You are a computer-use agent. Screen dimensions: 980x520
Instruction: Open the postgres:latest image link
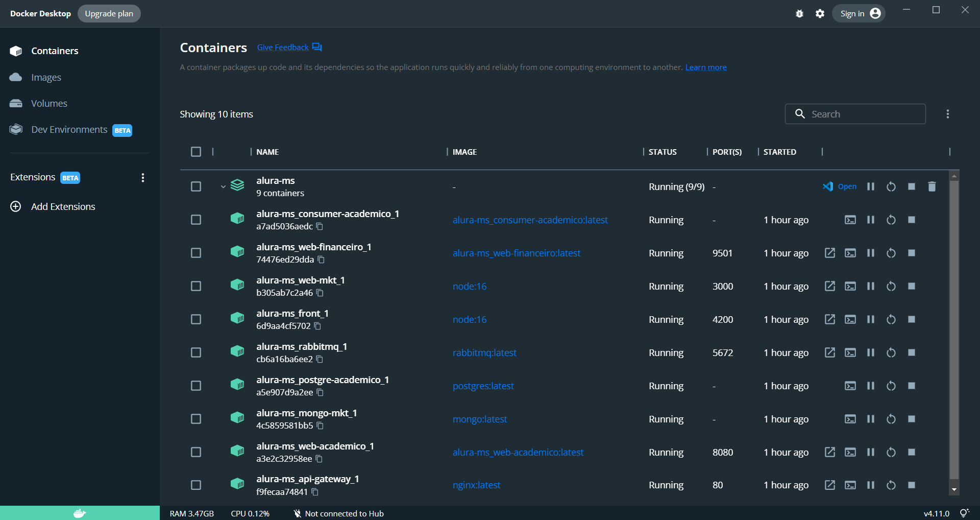click(483, 386)
